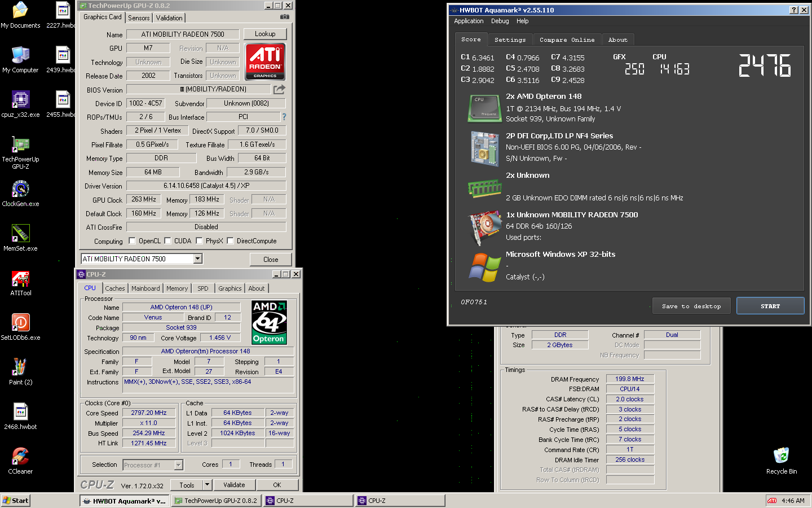The width and height of the screenshot is (812, 508).
Task: Open the GPU selection dropdown in GPU-Z
Action: pyautogui.click(x=198, y=259)
